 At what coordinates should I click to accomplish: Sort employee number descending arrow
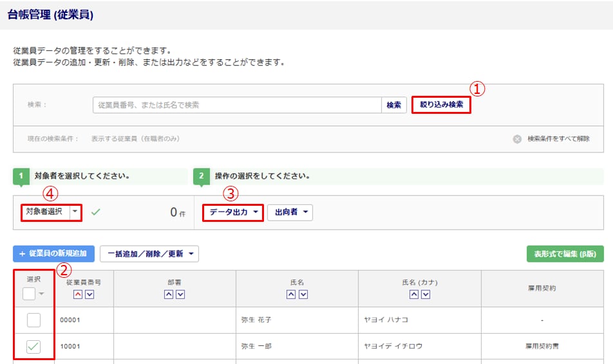point(90,294)
